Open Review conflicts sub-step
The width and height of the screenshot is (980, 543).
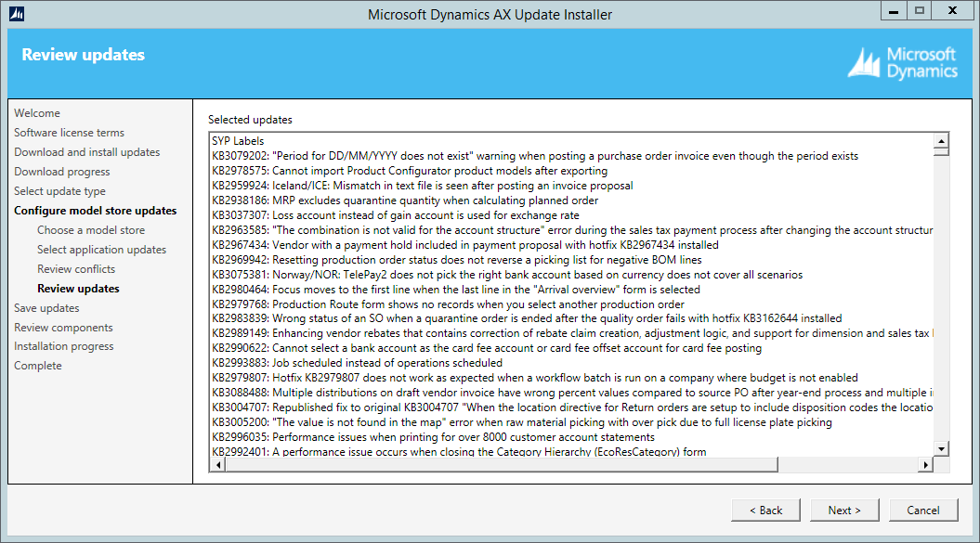(x=76, y=268)
